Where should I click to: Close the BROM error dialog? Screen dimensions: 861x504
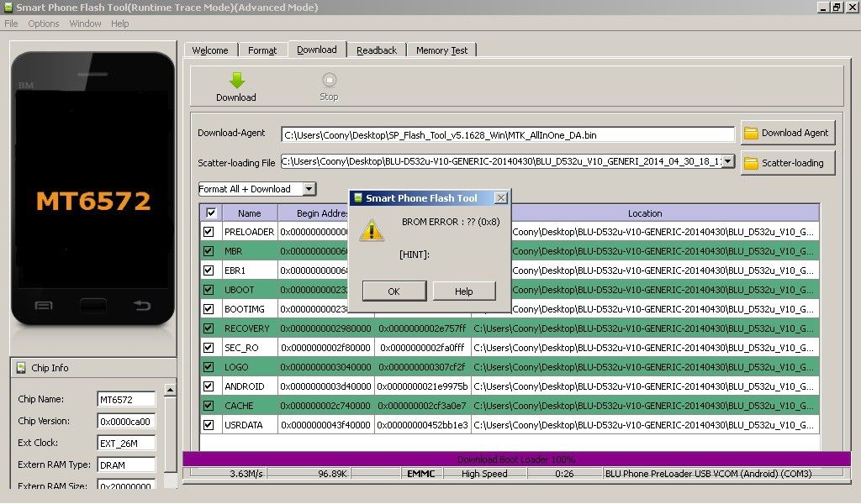pos(500,198)
